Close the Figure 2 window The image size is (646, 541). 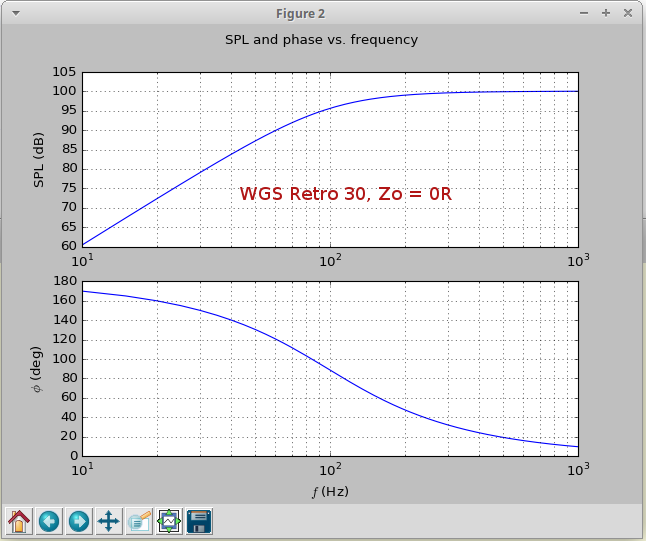tap(628, 13)
